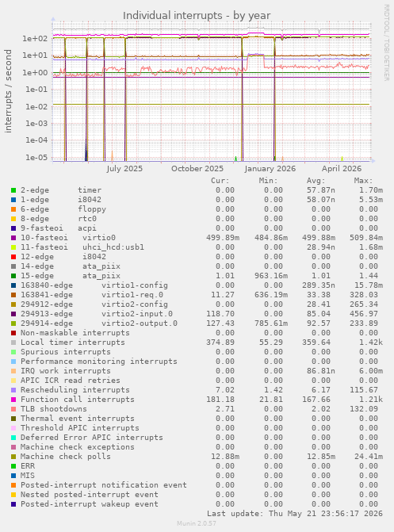The height and width of the screenshot is (532, 394).
Task: Click the olive Machine check polls swatch
Action: click(13, 457)
